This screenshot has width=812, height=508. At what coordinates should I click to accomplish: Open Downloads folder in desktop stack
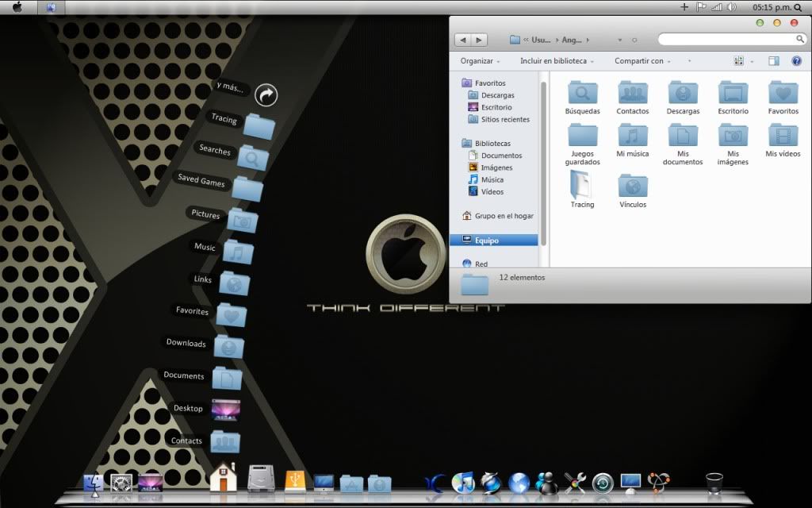click(228, 346)
